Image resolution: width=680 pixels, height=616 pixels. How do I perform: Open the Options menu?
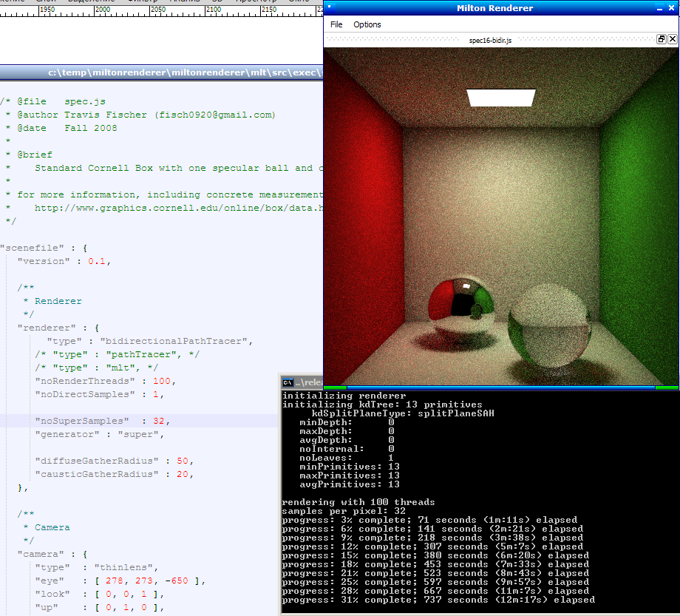tap(367, 24)
